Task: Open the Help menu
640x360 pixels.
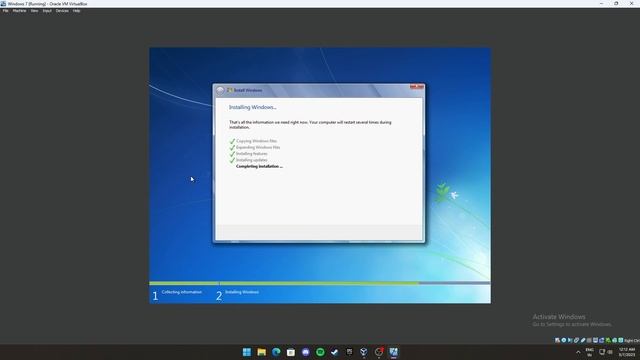Action: (76, 11)
